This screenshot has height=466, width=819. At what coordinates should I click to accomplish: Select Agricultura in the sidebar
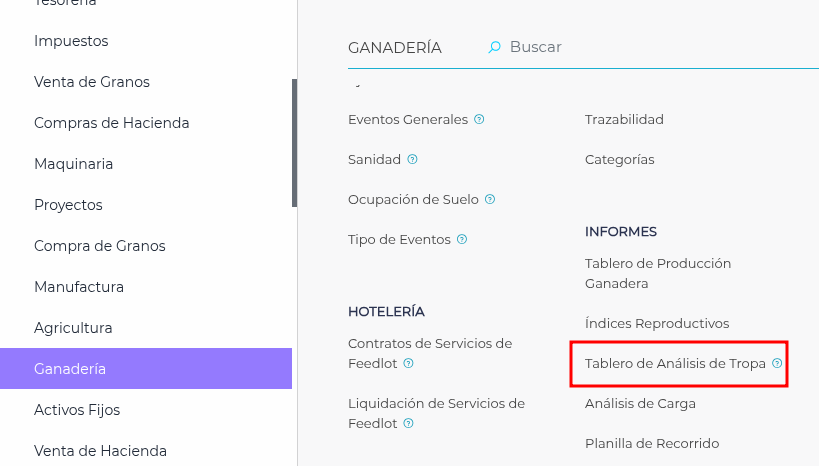pos(73,328)
